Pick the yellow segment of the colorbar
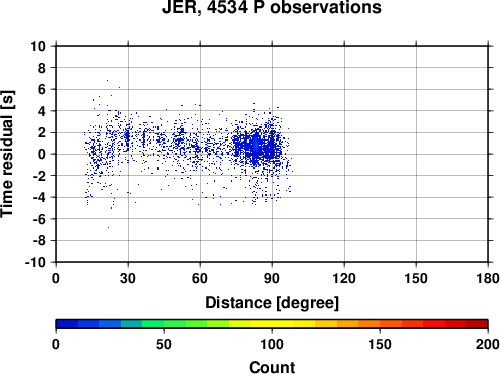Screen dimensions: 500x374 click(x=272, y=324)
